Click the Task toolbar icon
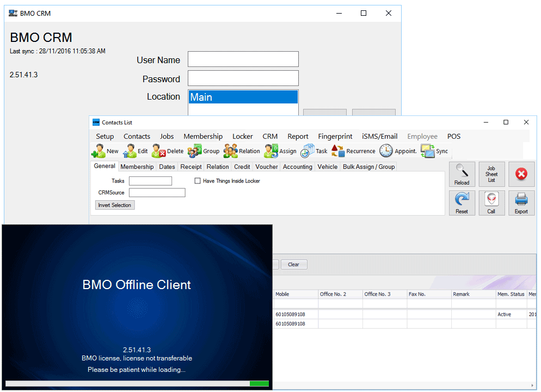This screenshot has height=392, width=541. pos(307,151)
